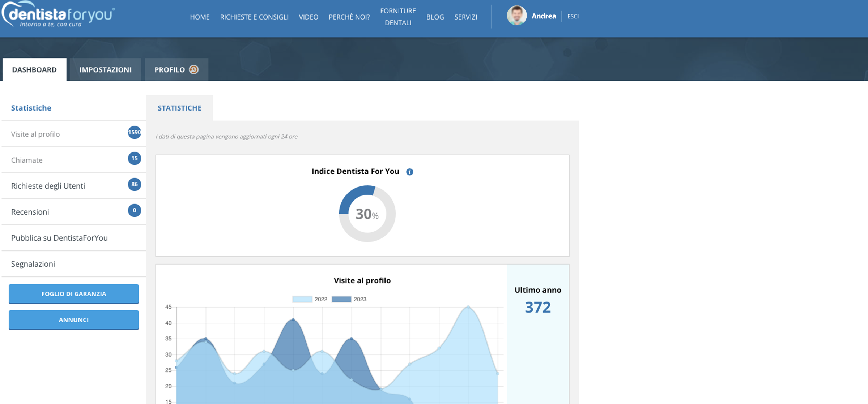
Task: Click Andrea's profile avatar photo
Action: (516, 16)
